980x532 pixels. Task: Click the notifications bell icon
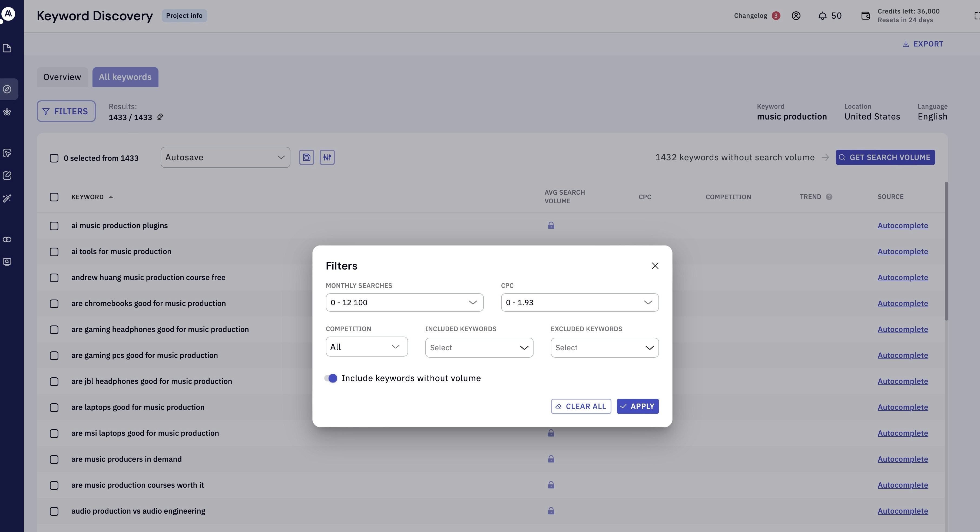822,16
